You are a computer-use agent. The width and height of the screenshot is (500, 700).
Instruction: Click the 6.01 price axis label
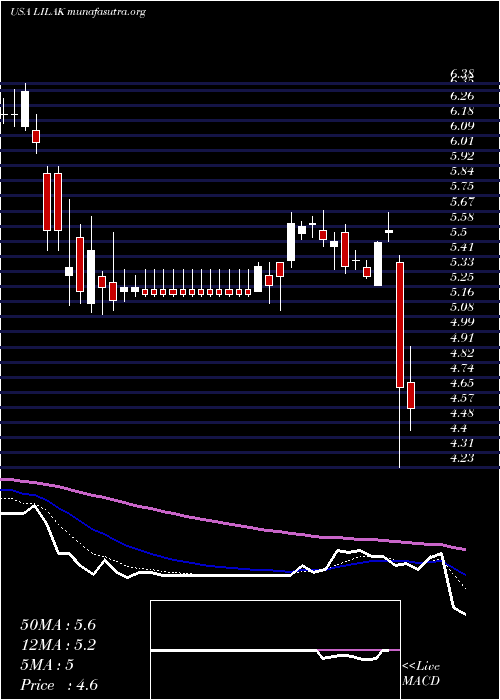pyautogui.click(x=462, y=142)
